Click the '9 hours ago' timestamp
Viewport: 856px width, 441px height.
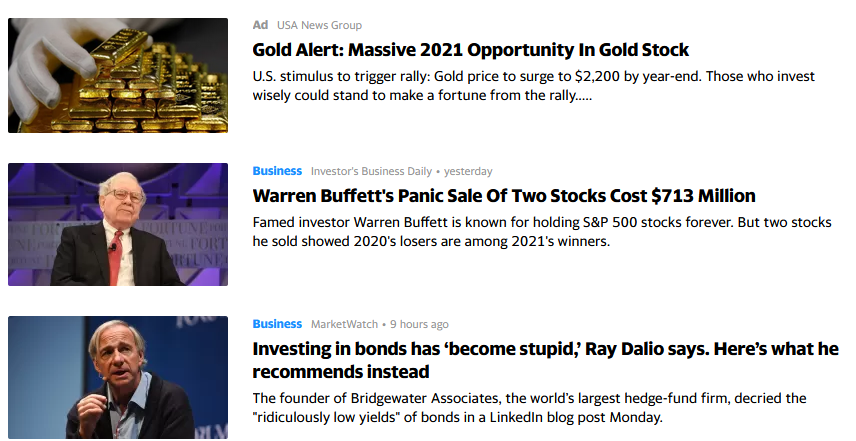pyautogui.click(x=419, y=324)
